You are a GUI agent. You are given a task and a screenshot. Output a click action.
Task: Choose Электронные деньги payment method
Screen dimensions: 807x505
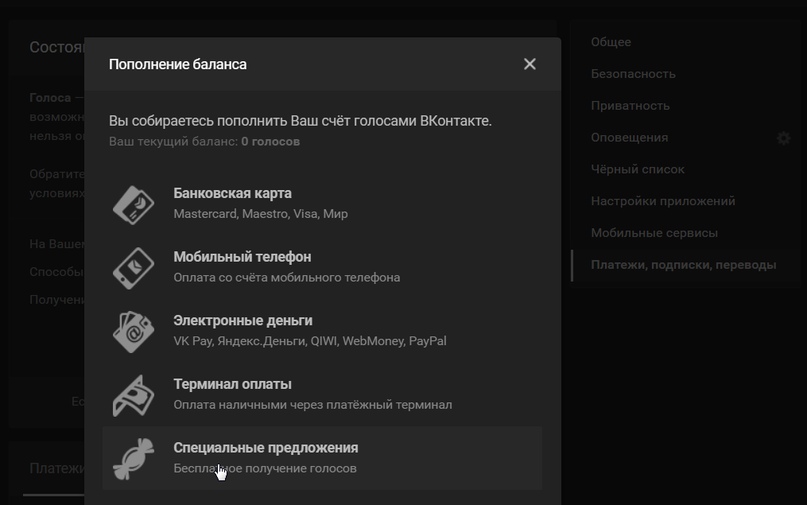322,331
